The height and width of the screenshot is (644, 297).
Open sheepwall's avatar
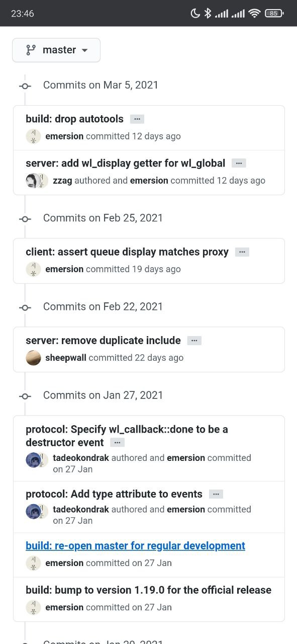tap(33, 358)
